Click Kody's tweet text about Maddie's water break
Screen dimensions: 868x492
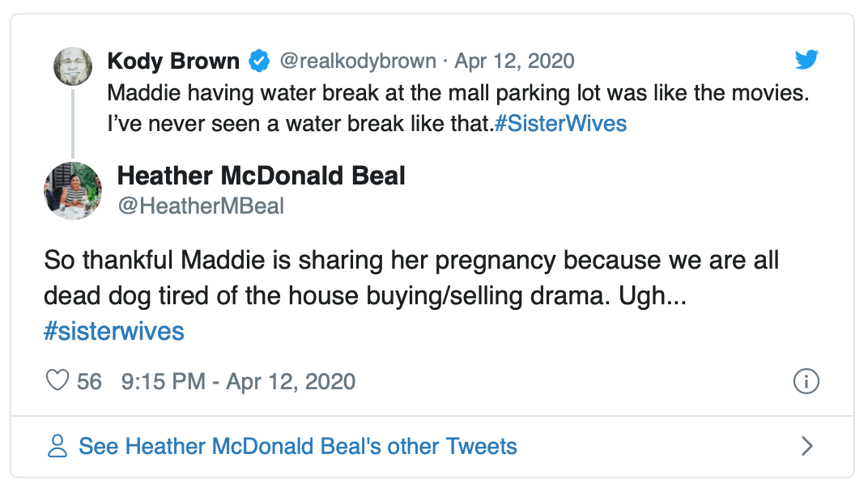(x=457, y=93)
